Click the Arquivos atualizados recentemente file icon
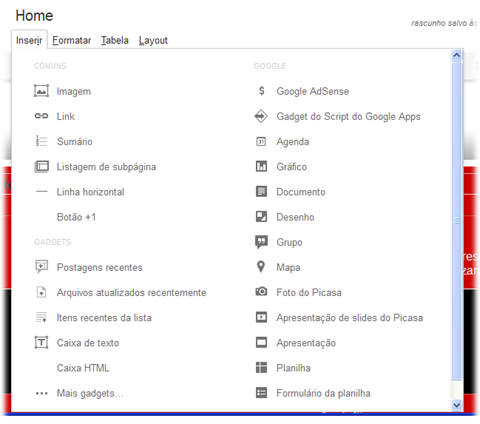 click(x=41, y=292)
